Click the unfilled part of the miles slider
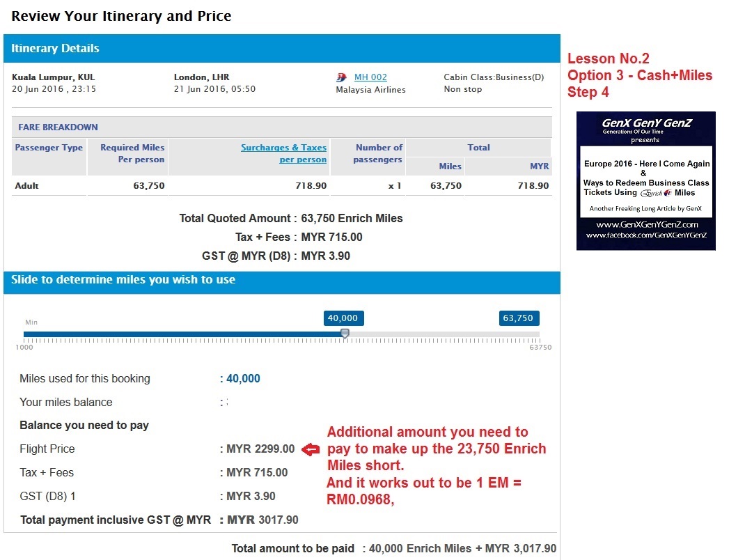This screenshot has width=745, height=560. click(x=446, y=334)
